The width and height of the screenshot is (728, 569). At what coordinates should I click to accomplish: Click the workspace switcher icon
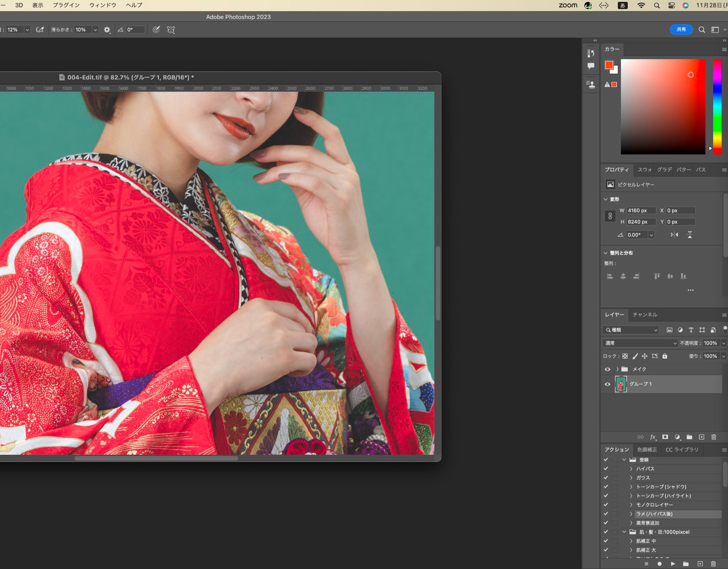click(715, 30)
